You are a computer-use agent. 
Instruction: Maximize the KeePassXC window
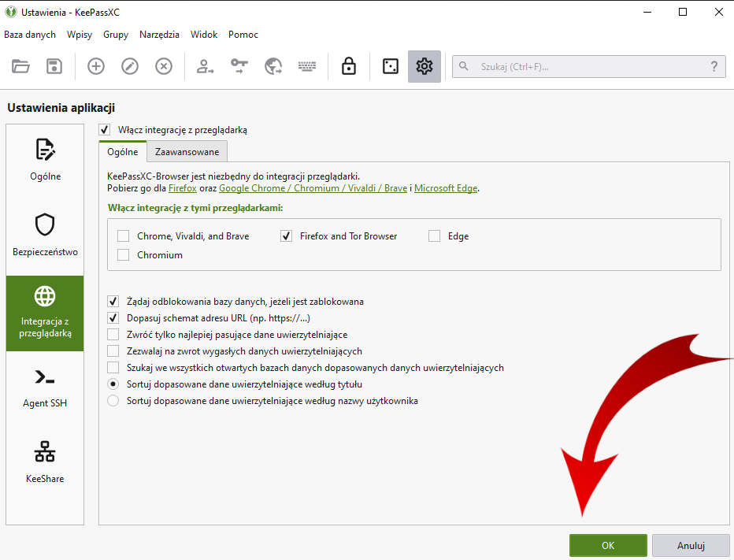click(x=683, y=12)
